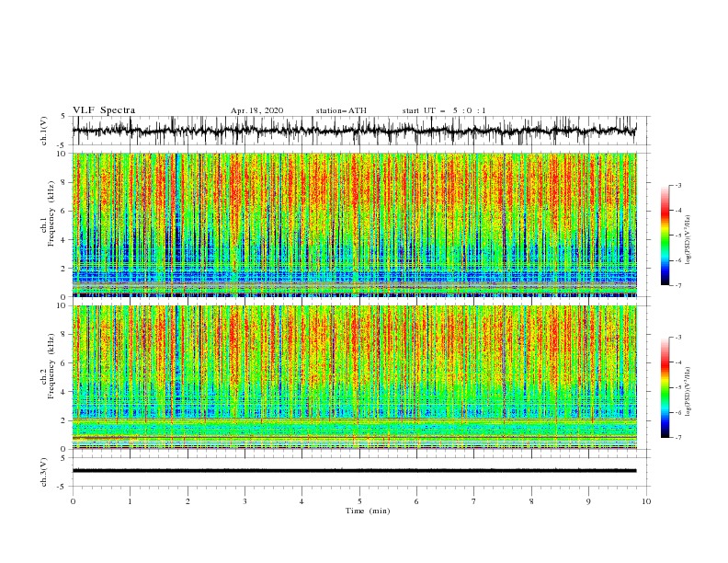Click the "10" tick on the time axis
The height and width of the screenshot is (563, 728).
pos(646,501)
